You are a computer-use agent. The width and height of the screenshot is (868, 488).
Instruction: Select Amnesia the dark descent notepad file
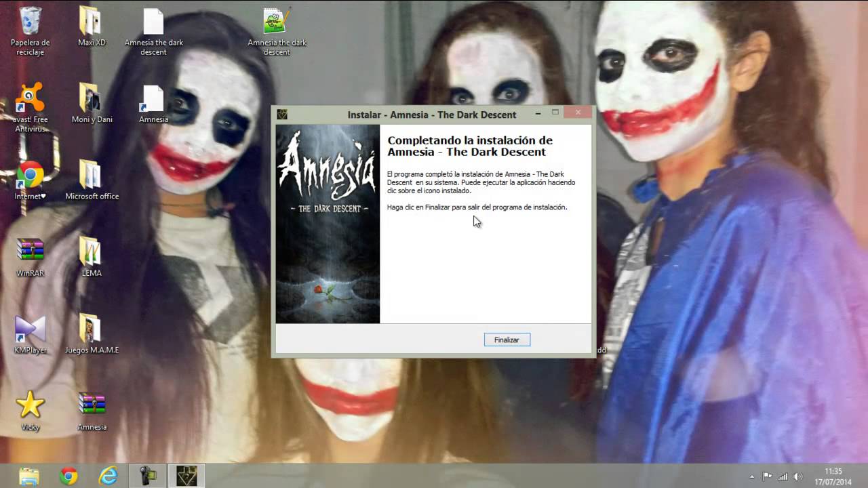[x=277, y=31]
